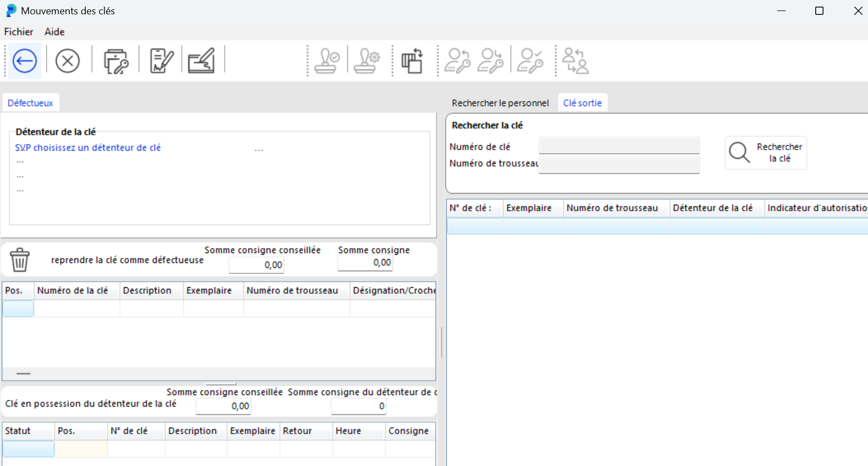Click the person key with checkmark icon
Image resolution: width=868 pixels, height=466 pixels.
click(x=531, y=61)
